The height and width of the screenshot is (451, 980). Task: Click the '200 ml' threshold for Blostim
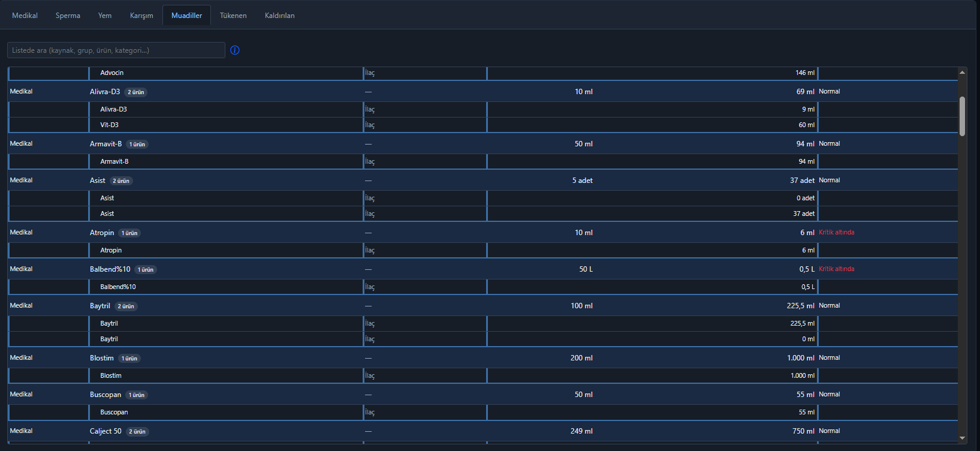pyautogui.click(x=582, y=358)
